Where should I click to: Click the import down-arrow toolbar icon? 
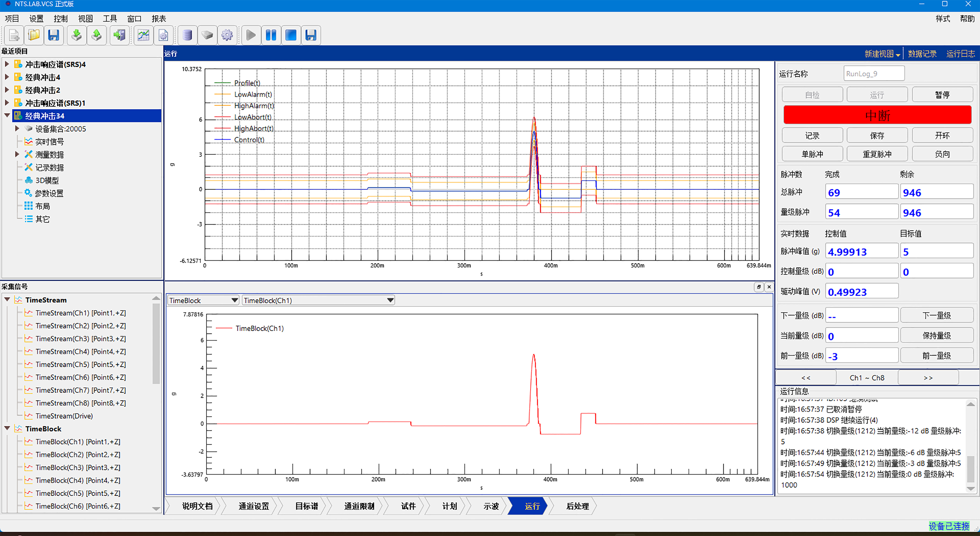coord(77,35)
